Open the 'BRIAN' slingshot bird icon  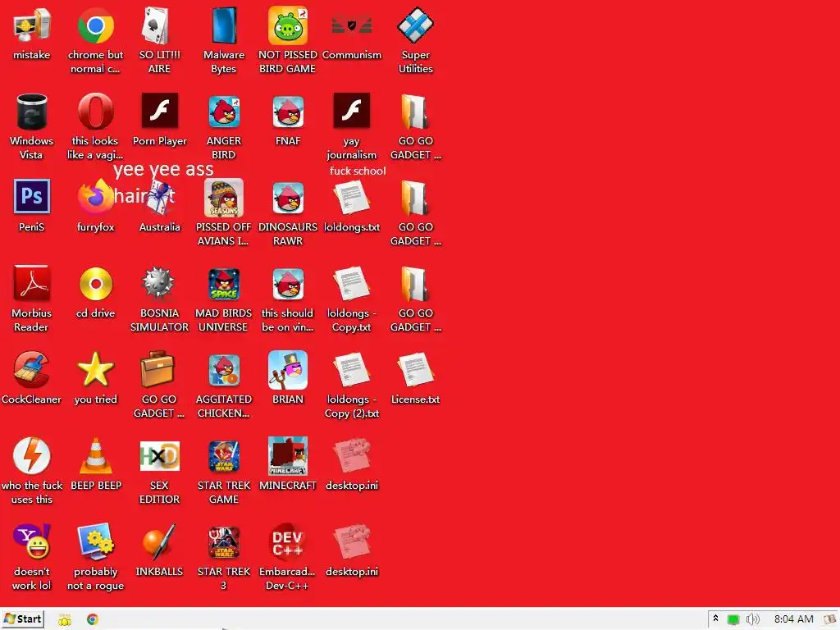tap(288, 370)
